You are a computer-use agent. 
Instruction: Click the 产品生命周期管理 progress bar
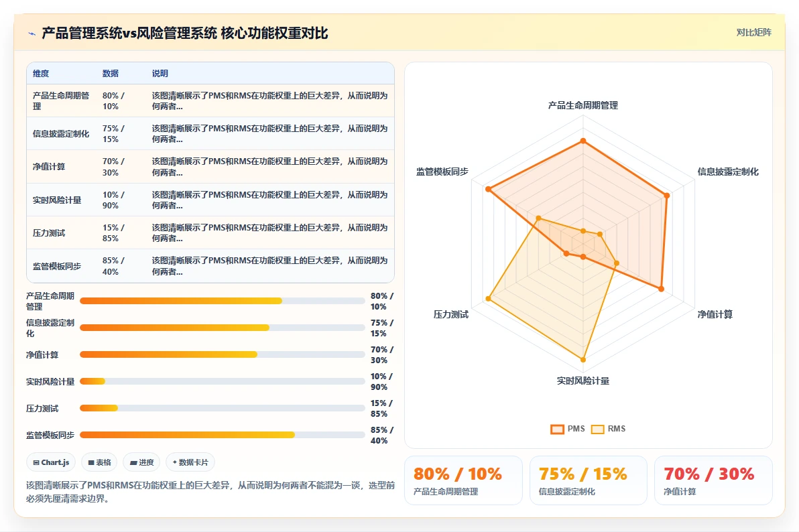[222, 301]
